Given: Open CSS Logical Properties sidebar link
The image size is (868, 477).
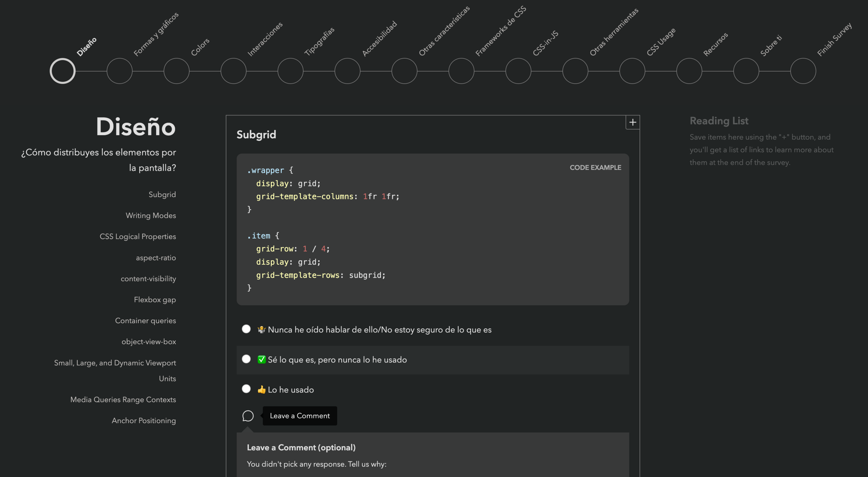Looking at the screenshot, I should [x=137, y=236].
